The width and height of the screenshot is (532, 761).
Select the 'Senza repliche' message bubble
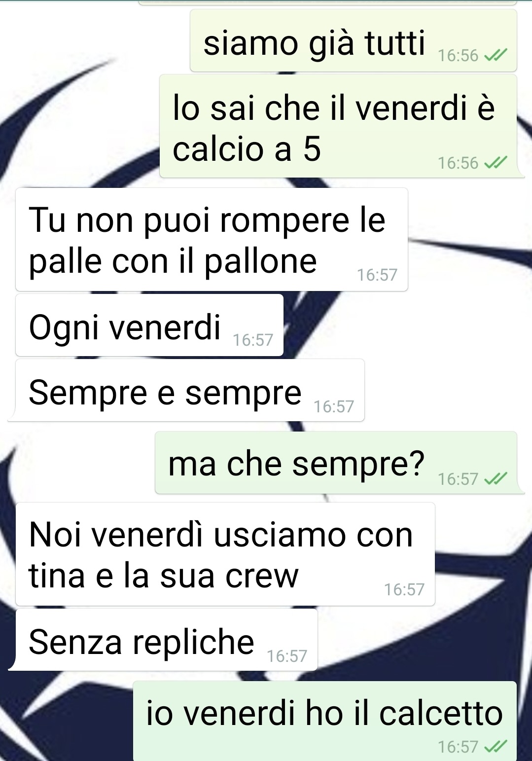(167, 640)
